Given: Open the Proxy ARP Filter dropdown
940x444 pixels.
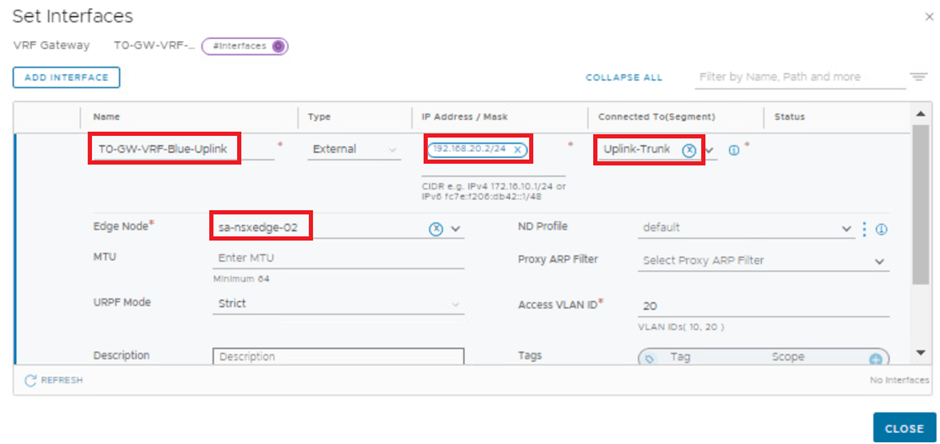Looking at the screenshot, I should [879, 261].
